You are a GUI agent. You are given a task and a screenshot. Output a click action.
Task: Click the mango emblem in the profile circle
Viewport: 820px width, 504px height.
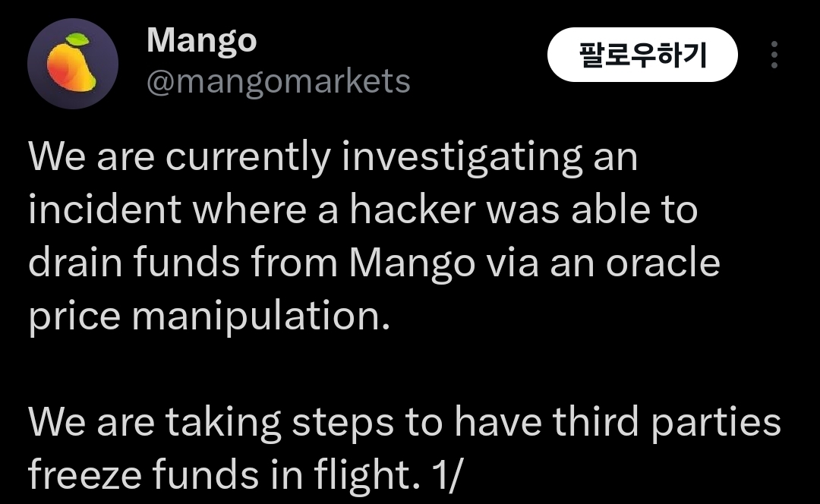72,57
